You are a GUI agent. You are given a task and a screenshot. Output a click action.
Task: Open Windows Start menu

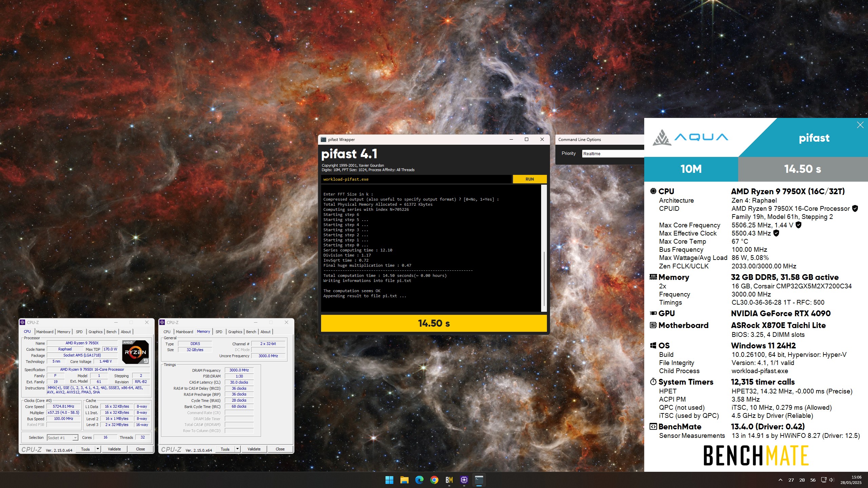389,480
